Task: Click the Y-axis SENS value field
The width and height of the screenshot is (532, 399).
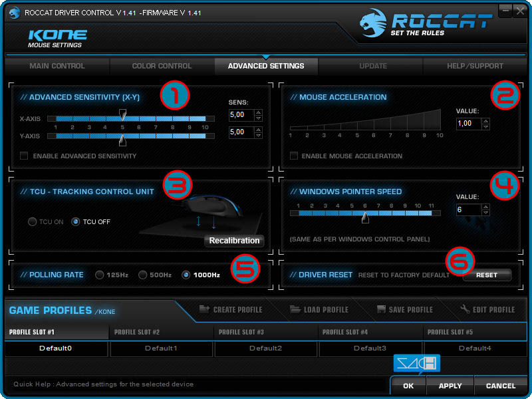Action: [241, 132]
